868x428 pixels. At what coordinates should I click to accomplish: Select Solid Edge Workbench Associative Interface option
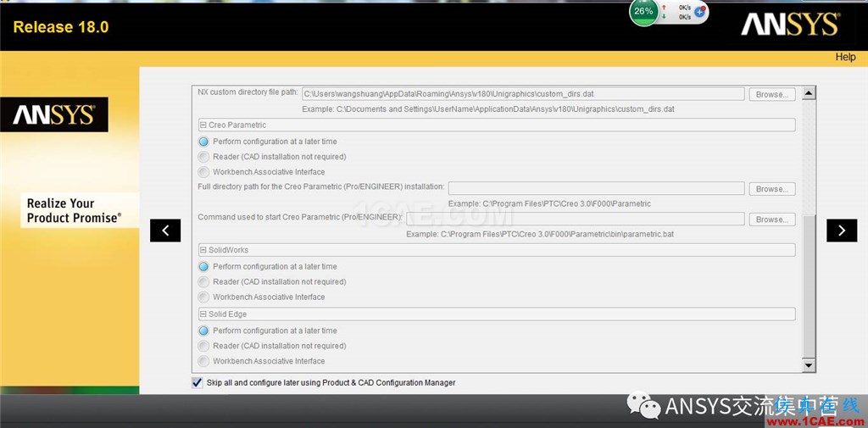point(203,361)
